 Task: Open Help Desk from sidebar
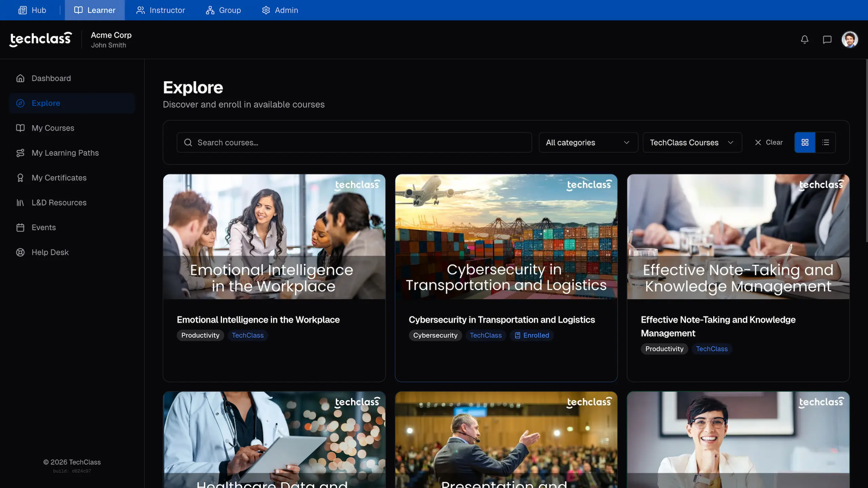(x=50, y=252)
